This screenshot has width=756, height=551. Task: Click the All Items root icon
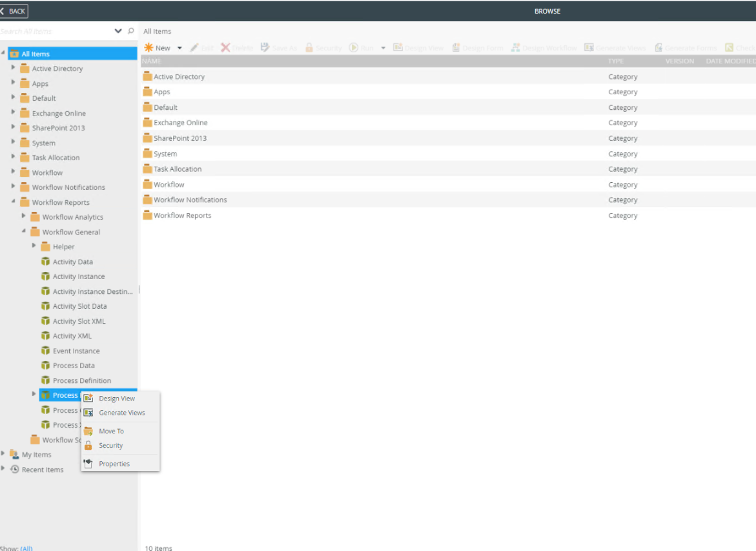coord(14,54)
